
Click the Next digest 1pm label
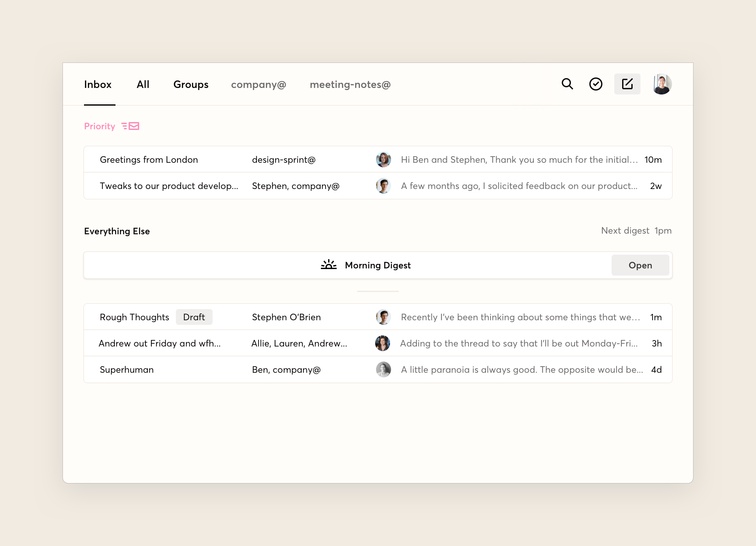[636, 230]
